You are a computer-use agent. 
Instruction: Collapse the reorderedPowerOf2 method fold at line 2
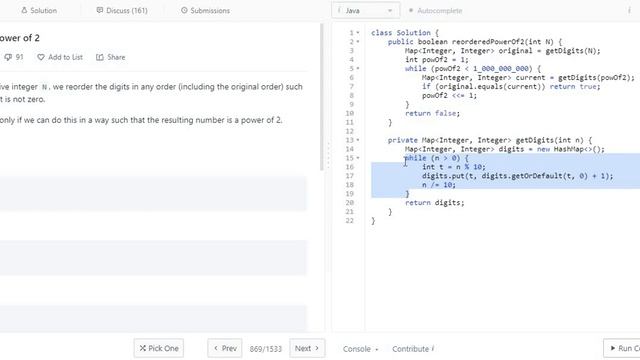[x=358, y=42]
